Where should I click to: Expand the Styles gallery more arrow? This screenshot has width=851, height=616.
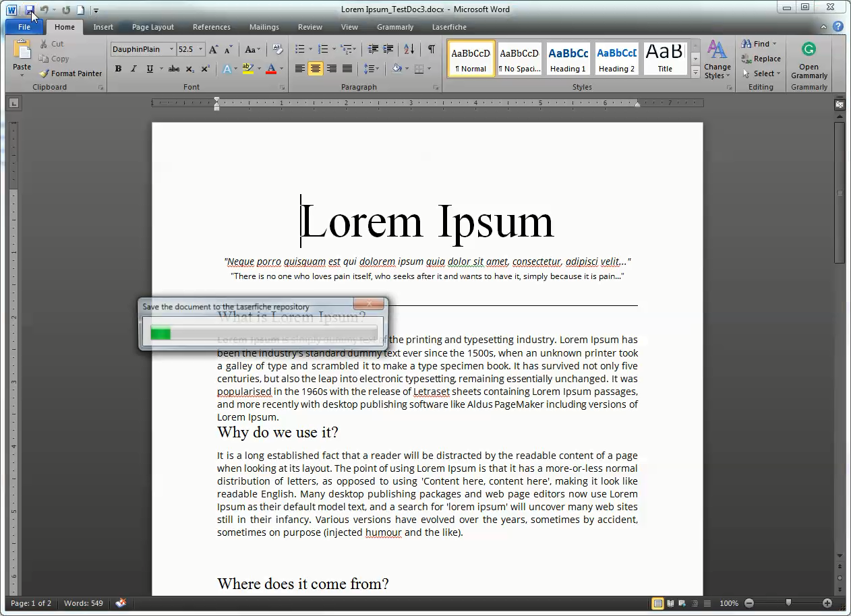[x=695, y=71]
